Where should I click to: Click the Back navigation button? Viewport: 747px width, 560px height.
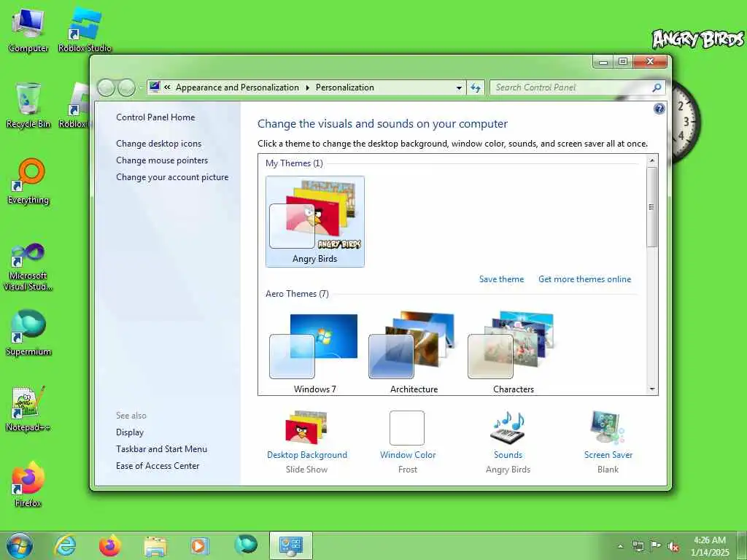click(x=107, y=87)
